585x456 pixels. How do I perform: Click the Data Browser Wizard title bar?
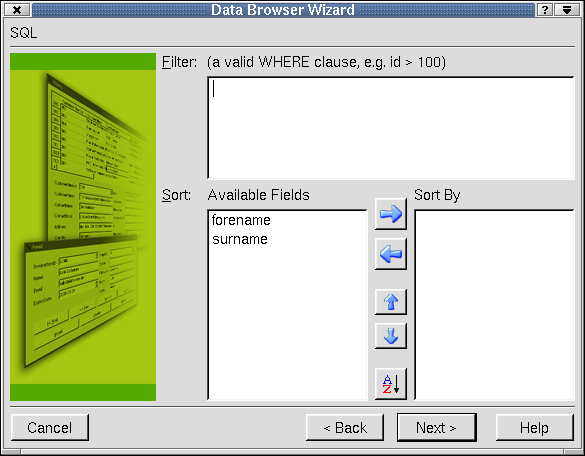coord(283,10)
